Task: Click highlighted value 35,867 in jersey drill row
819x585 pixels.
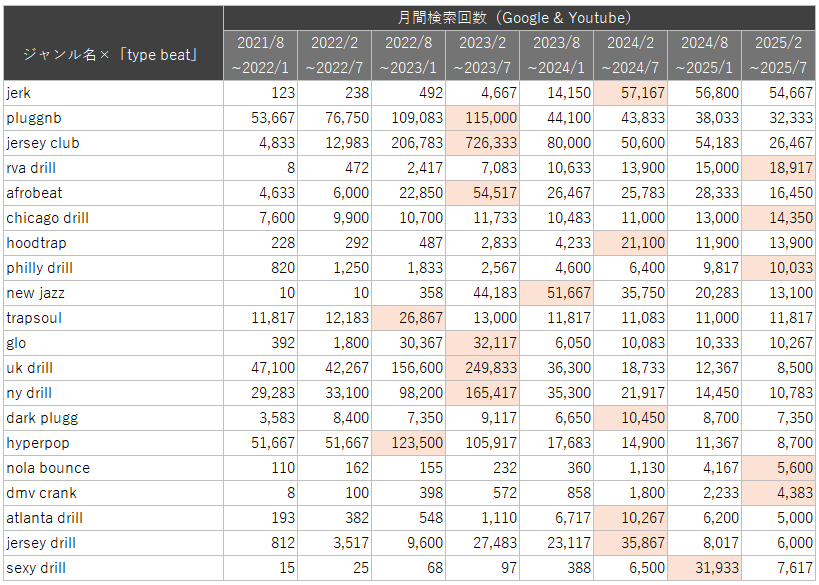Action: 631,543
